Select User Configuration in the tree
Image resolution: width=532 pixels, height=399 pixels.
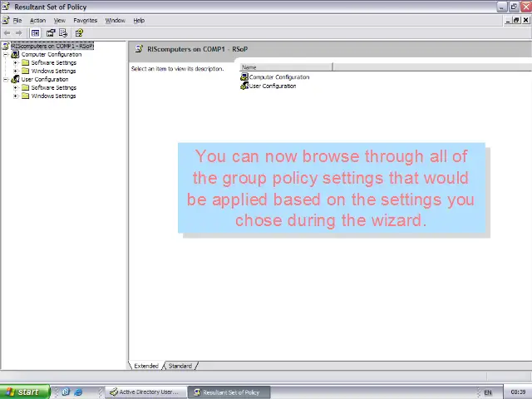pos(45,80)
